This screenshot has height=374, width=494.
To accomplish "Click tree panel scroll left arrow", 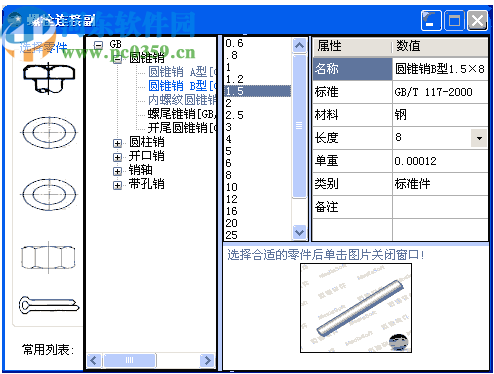I will [x=94, y=360].
